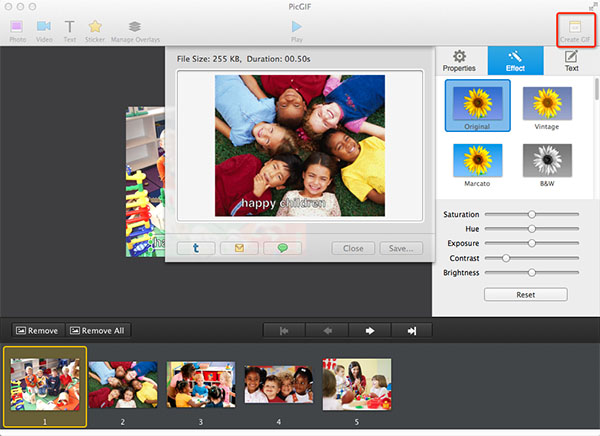Open Manage Overlays
This screenshot has width=600, height=436.
134,27
